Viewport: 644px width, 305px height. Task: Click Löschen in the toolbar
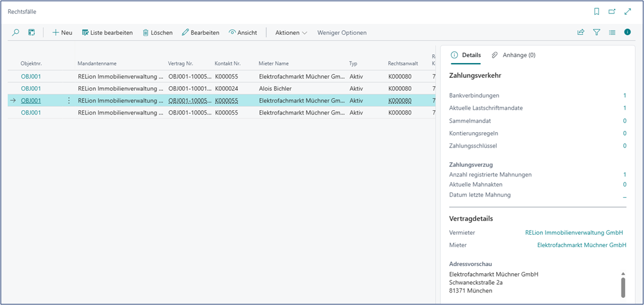pos(157,32)
